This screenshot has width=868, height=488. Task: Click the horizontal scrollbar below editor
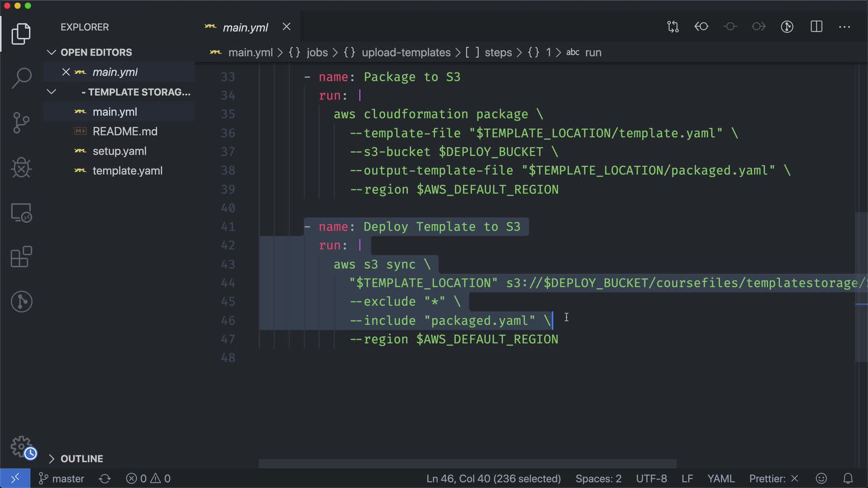tap(467, 464)
